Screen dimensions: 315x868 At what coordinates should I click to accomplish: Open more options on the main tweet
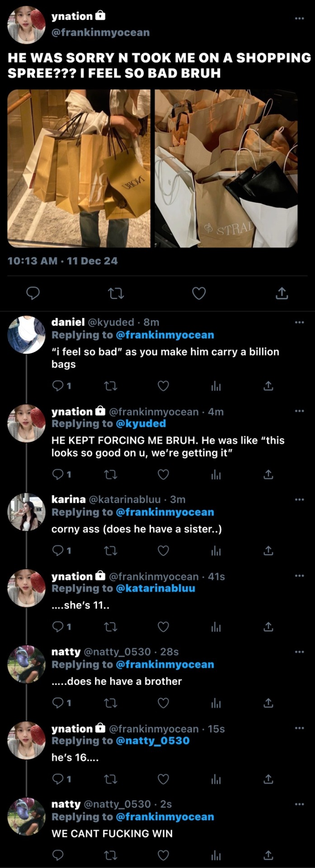pyautogui.click(x=299, y=19)
